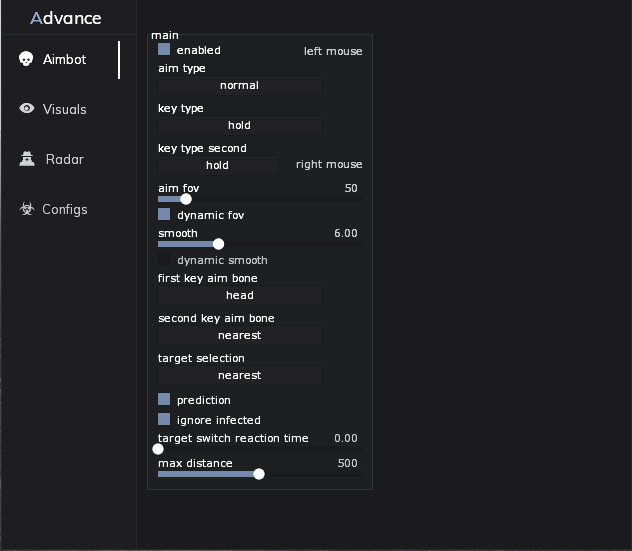Click the biohazard icon beside Configs
This screenshot has height=551, width=632.
coord(27,209)
